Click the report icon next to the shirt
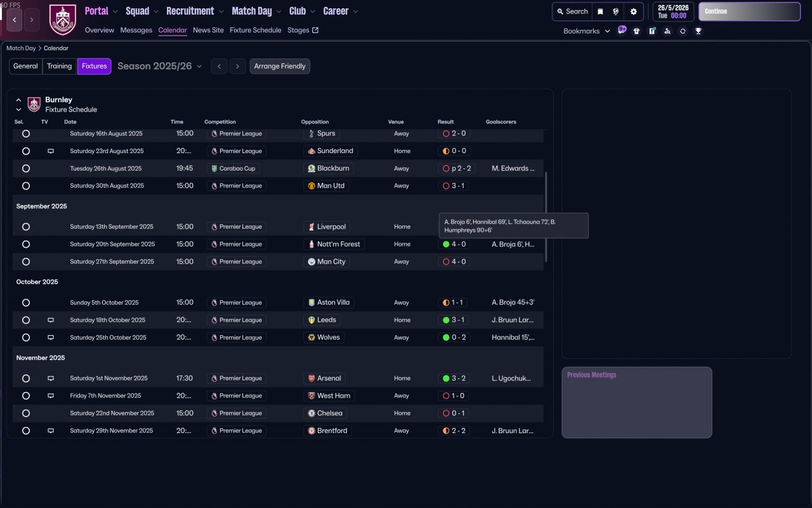 point(652,31)
